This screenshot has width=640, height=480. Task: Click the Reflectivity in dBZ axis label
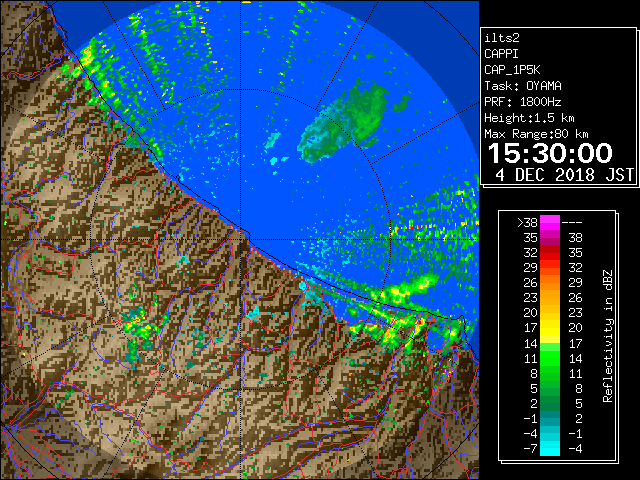[x=607, y=336]
